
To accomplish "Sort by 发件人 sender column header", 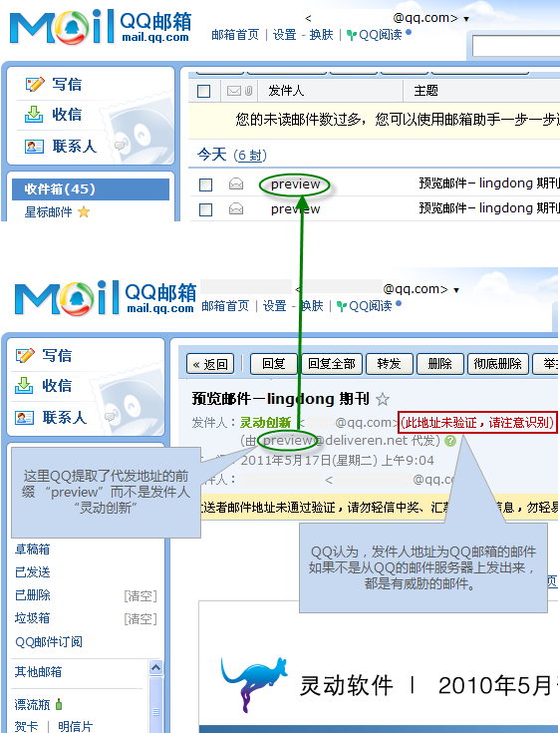I will (286, 91).
